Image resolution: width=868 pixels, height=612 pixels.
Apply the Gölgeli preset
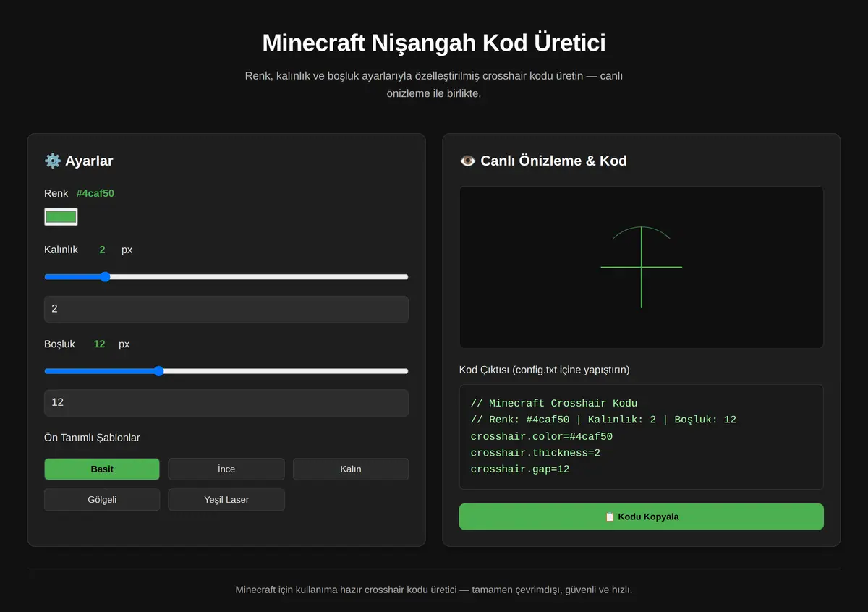coord(102,499)
